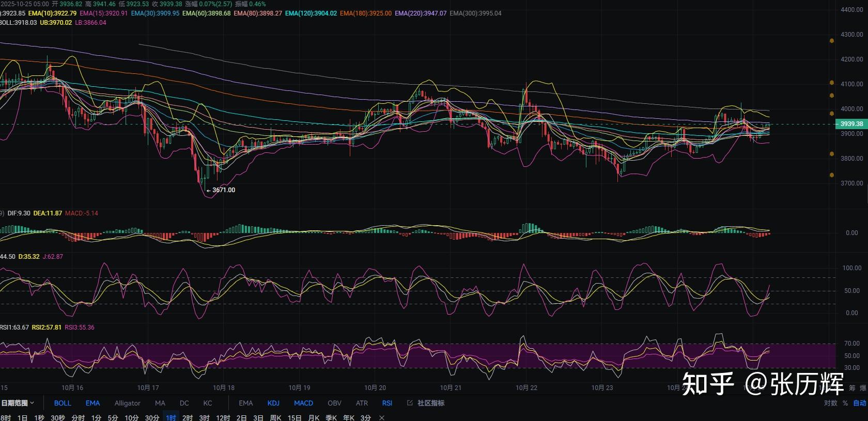868x421 pixels.
Task: Click the 爆 liquidation icon
Action: (x=863, y=388)
